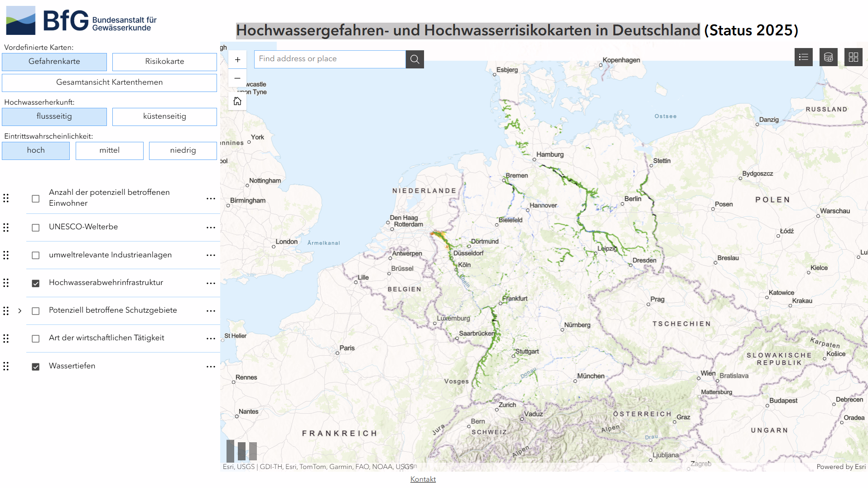This screenshot has height=488, width=868.
Task: Open Gesamtansicht Kartenthemen
Action: click(109, 82)
